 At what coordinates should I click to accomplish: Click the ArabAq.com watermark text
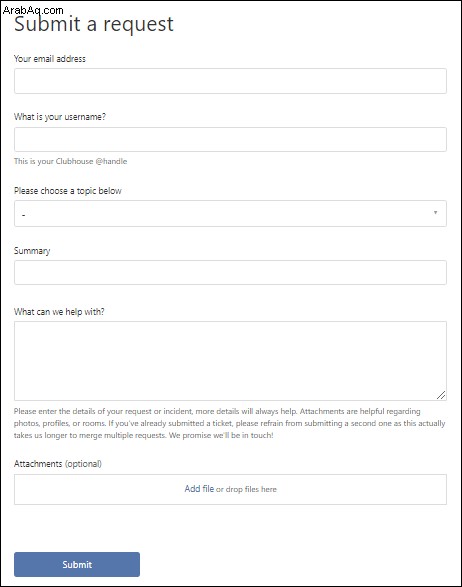[x=33, y=10]
